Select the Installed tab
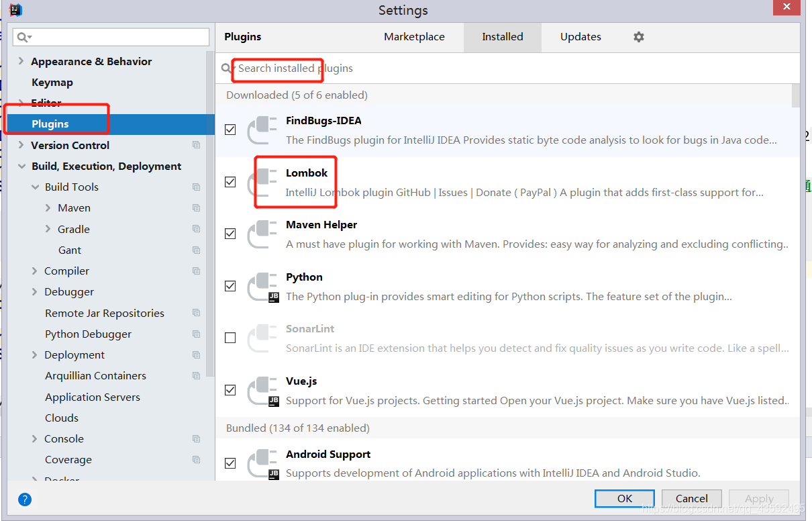Screen dimensions: 812x521 pos(503,37)
